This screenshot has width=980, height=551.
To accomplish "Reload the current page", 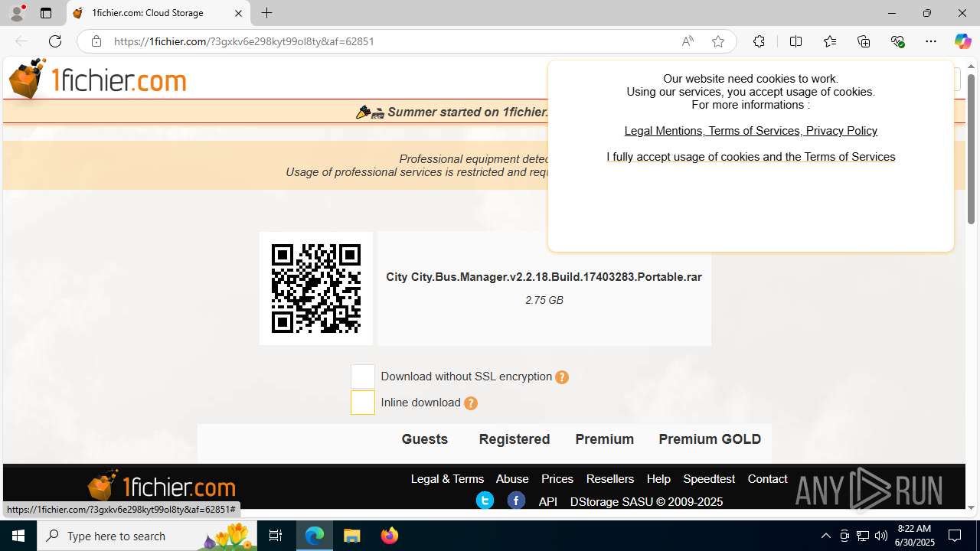I will tap(55, 41).
